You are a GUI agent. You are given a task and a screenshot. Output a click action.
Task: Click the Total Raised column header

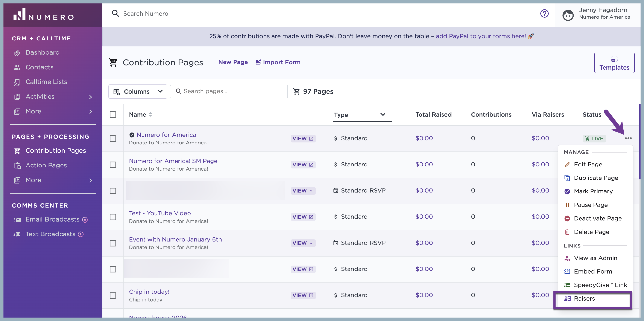pyautogui.click(x=433, y=115)
